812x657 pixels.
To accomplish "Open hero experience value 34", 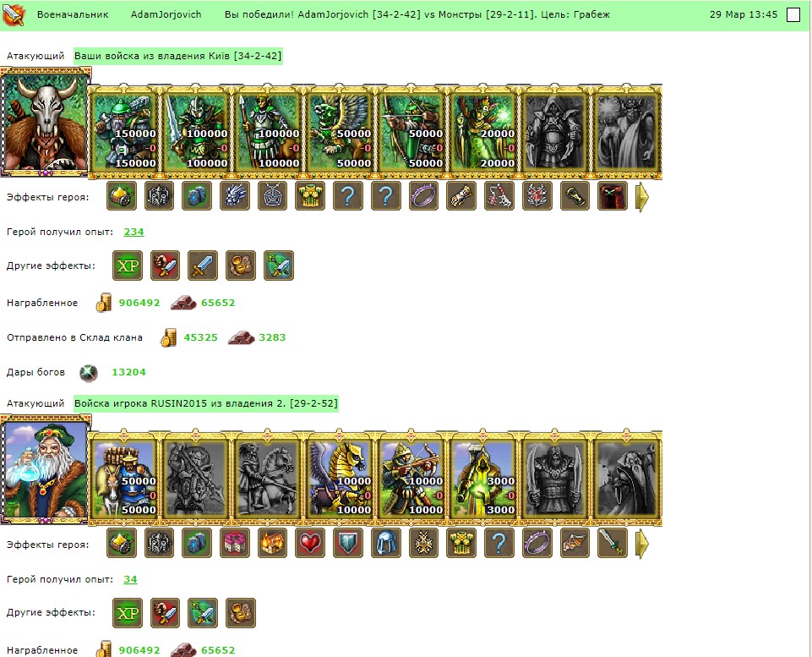I will pos(130,579).
